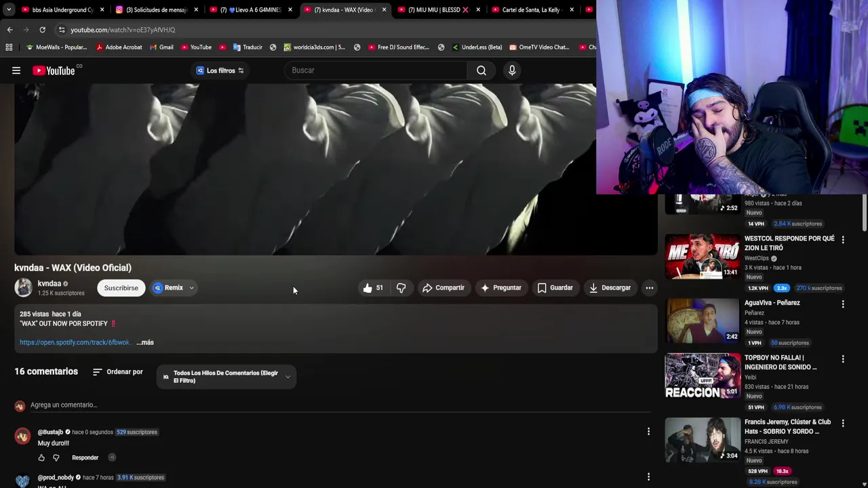Click the Buscar search field

point(376,70)
